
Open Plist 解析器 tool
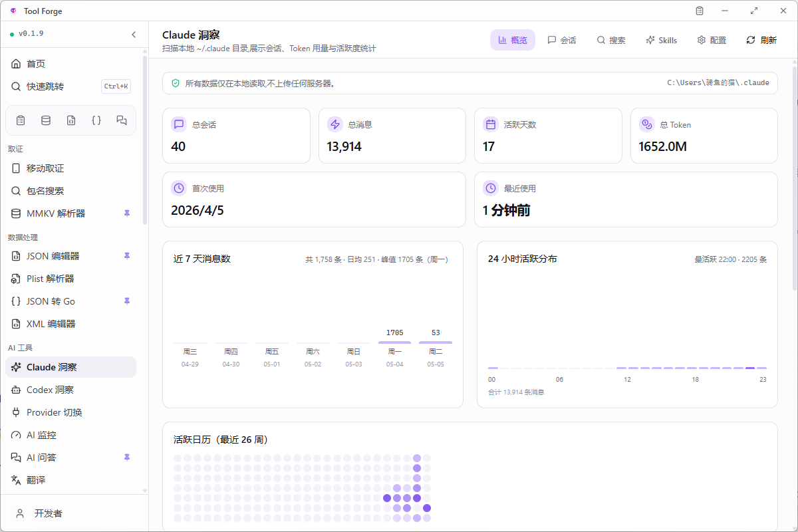[x=70, y=279]
